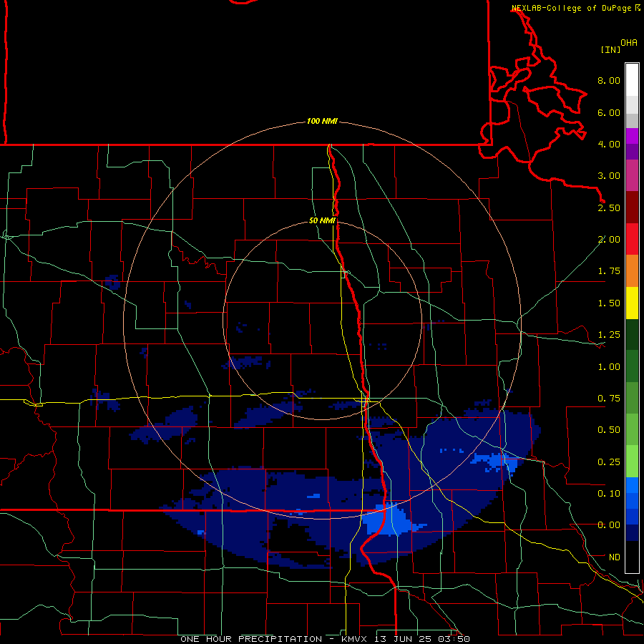The image size is (644, 644).
Task: Click the '1.25' legend value
Action: point(609,335)
